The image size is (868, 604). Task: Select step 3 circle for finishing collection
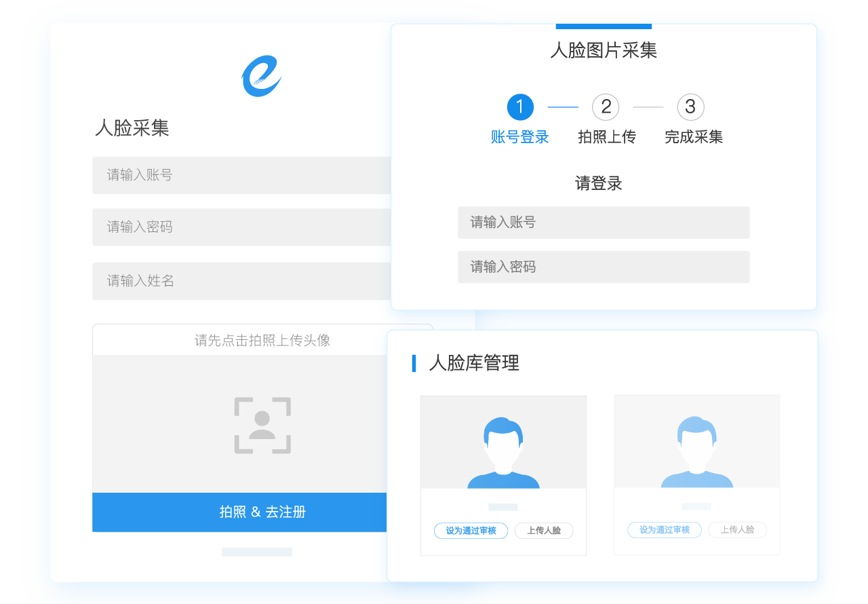tap(690, 107)
